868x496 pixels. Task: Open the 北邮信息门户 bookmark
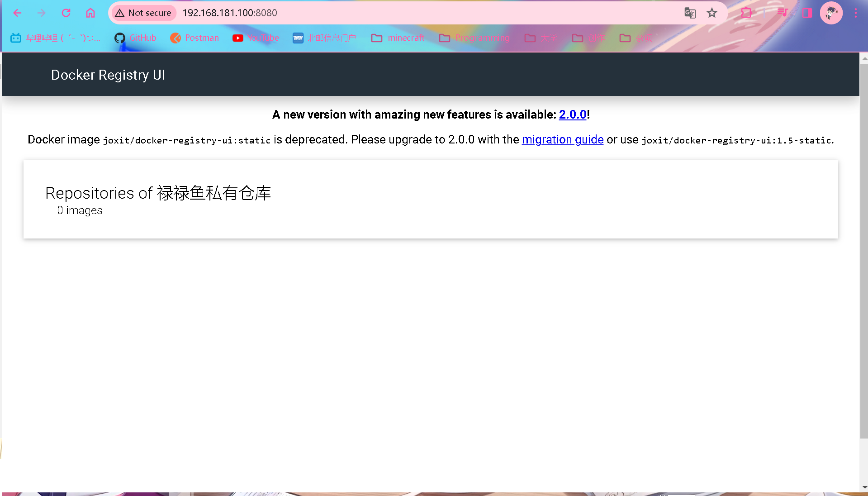pos(324,38)
